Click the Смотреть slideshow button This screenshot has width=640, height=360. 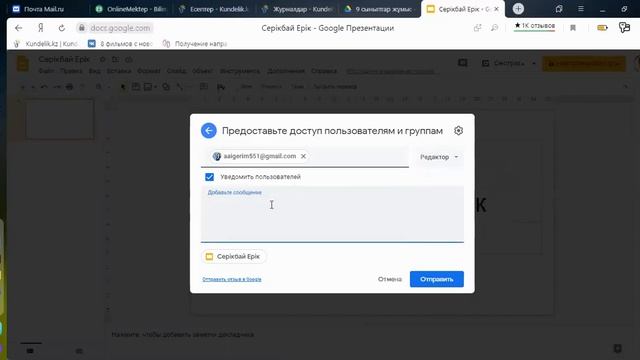504,63
